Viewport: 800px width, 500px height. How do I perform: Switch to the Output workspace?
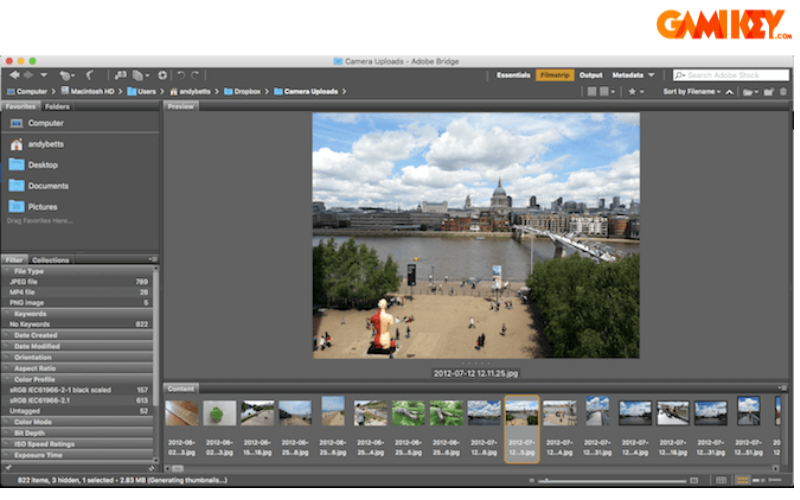[x=591, y=75]
